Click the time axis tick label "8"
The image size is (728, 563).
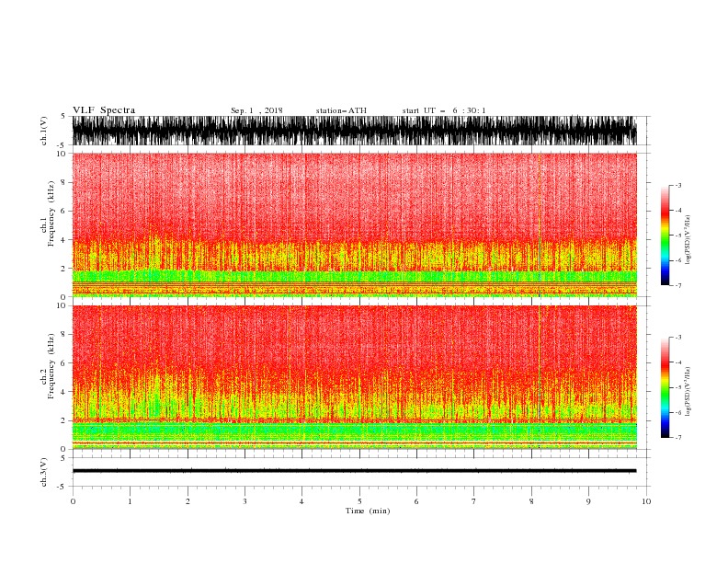(x=531, y=501)
